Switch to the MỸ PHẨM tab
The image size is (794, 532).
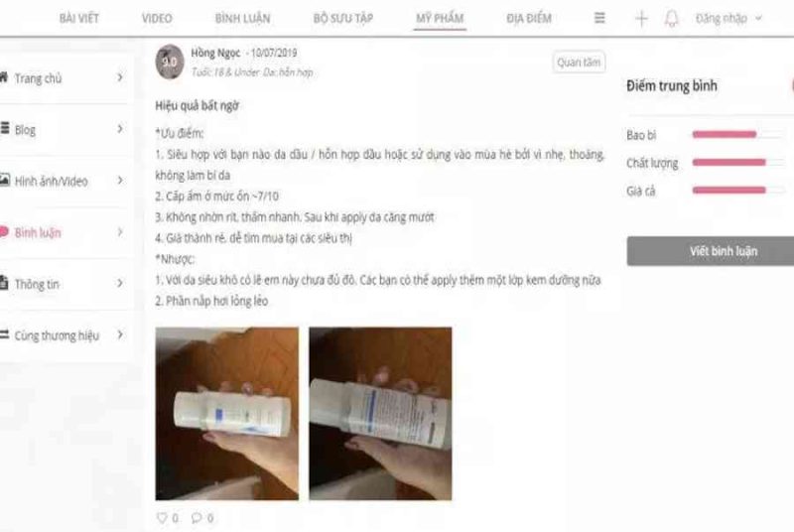440,19
